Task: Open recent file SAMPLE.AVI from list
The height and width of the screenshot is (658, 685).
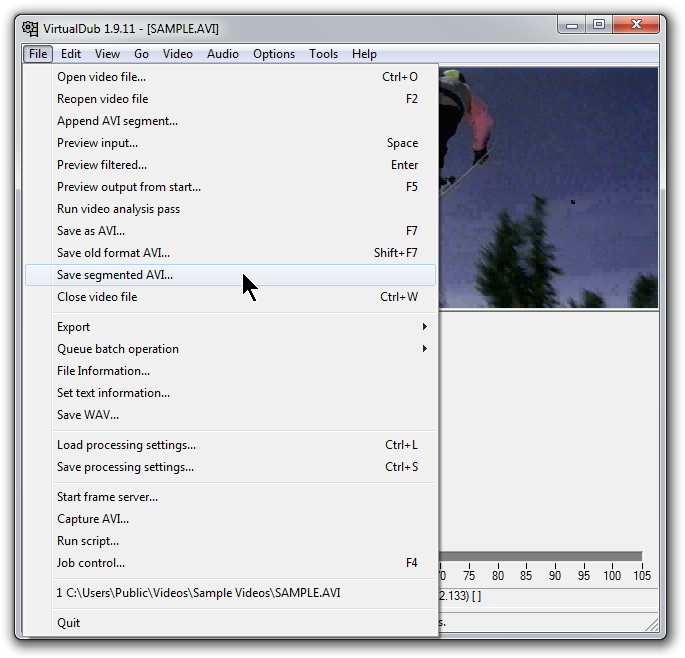Action: [x=230, y=593]
